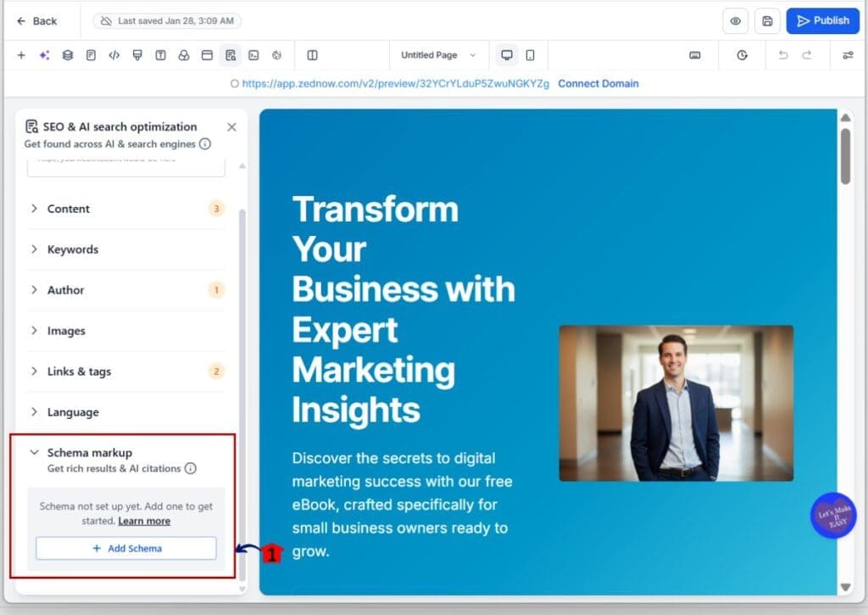Expand the Content section
Image resolution: width=868 pixels, height=615 pixels.
[x=69, y=209]
